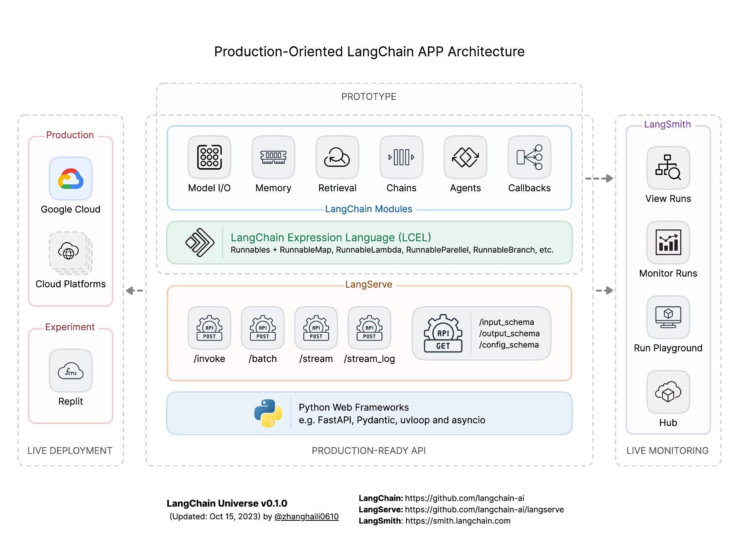Click the Replit cloud function icon

point(71,371)
